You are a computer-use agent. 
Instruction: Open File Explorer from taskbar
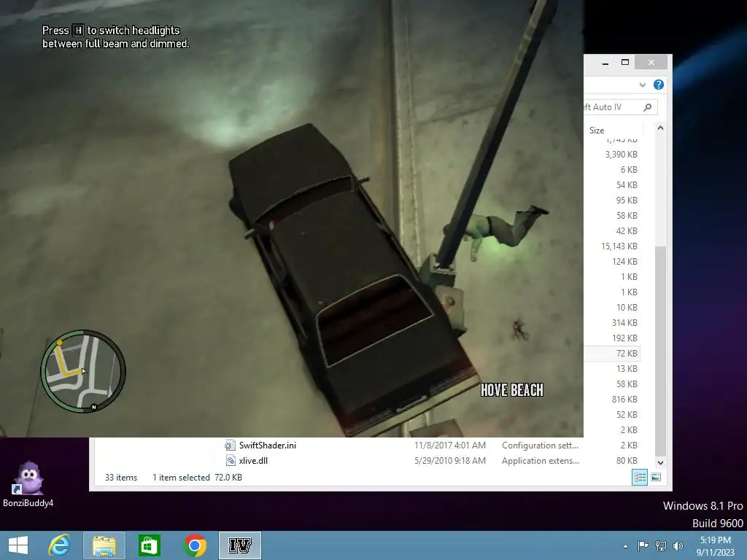104,545
